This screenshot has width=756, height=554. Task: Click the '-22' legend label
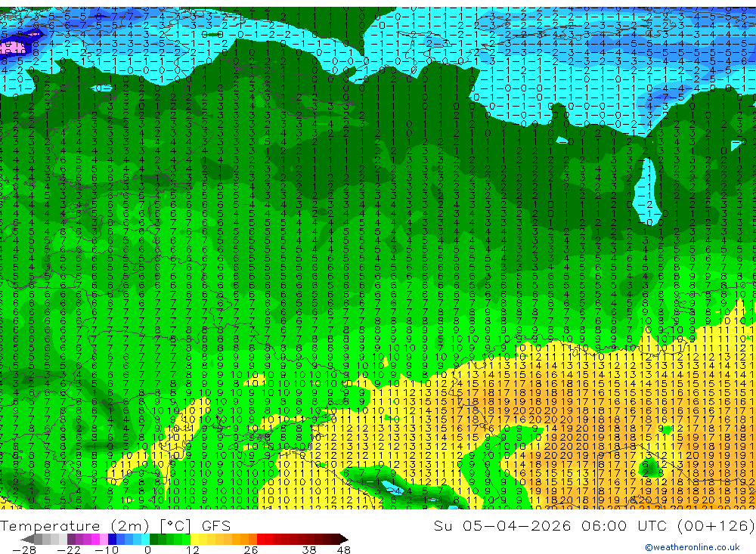(x=69, y=549)
